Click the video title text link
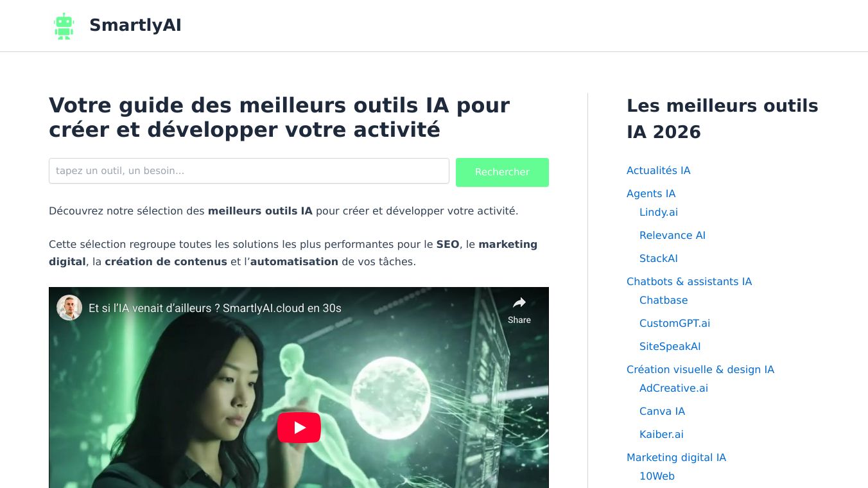Viewport: 868px width, 488px height. (215, 308)
